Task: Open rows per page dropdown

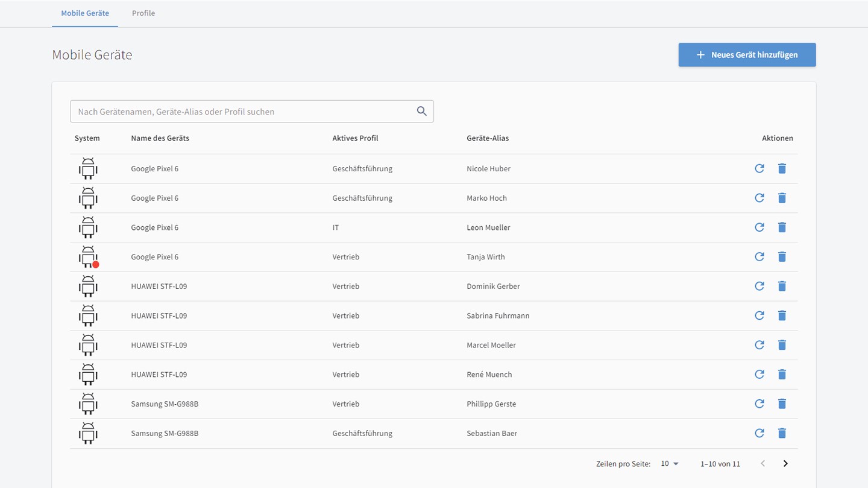Action: pyautogui.click(x=670, y=464)
